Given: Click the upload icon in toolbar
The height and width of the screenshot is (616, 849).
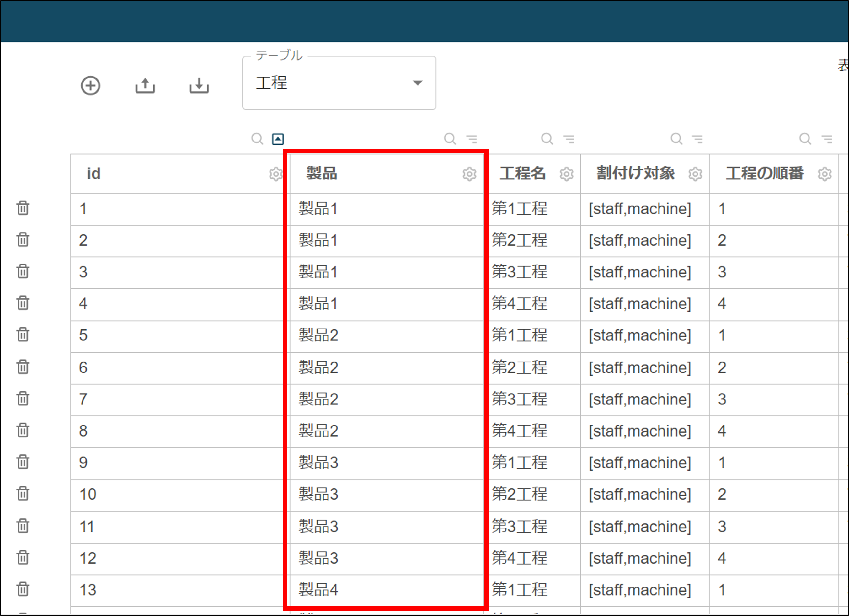Looking at the screenshot, I should coord(145,86).
